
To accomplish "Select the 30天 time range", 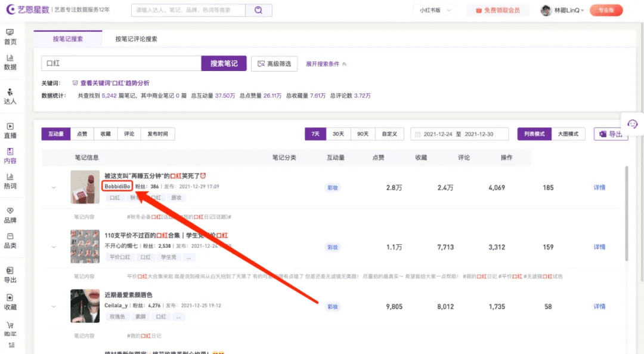I will (338, 134).
